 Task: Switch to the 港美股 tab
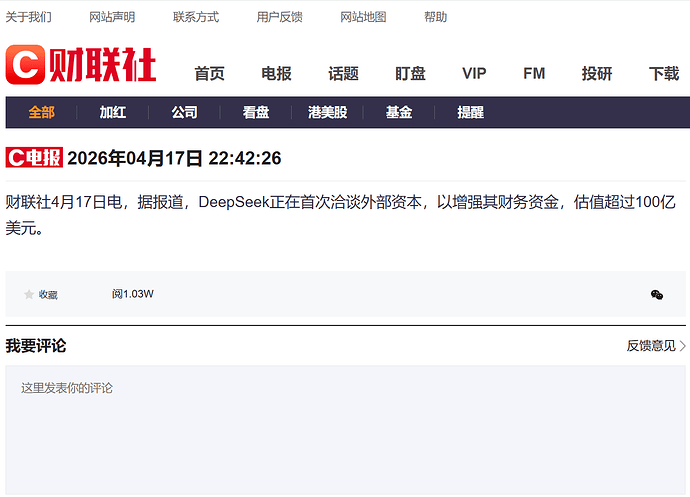(x=327, y=112)
